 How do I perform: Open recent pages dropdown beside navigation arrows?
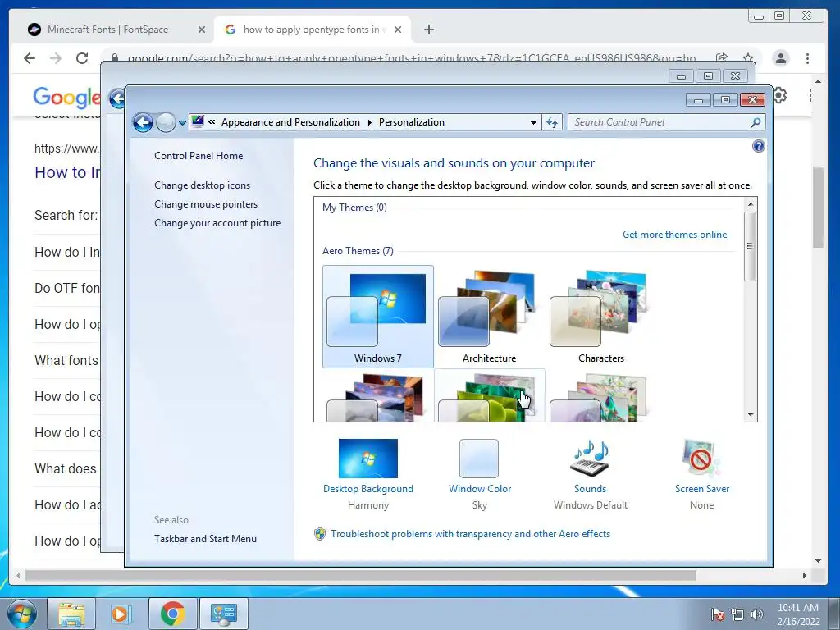tap(182, 123)
